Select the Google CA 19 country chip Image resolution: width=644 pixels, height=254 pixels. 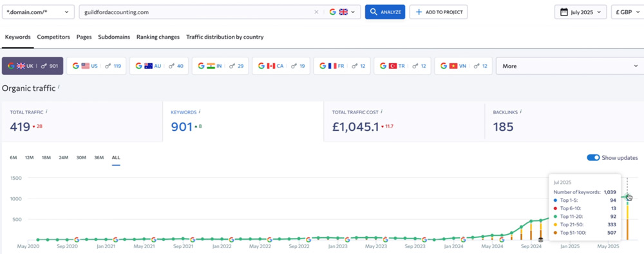pos(281,66)
